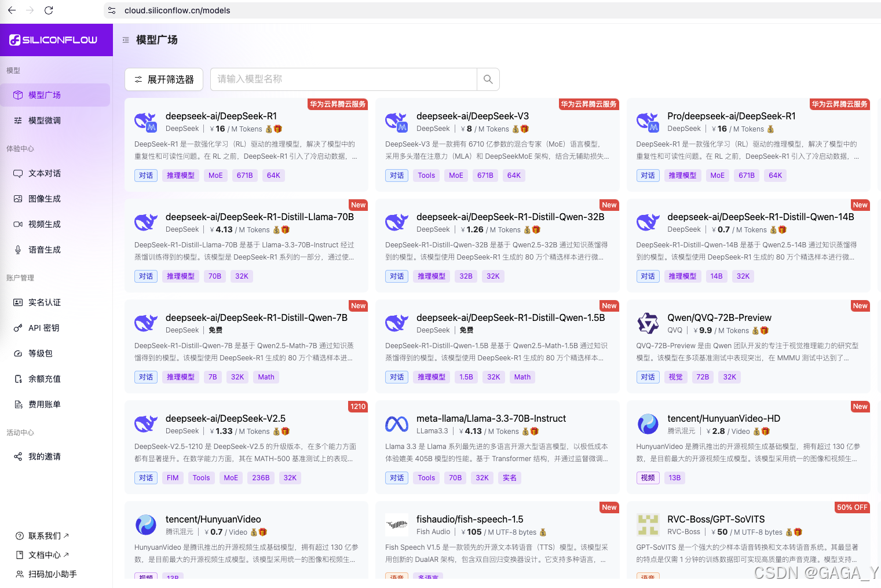The width and height of the screenshot is (881, 588).
Task: Toggle the sidebar collapse icon beside 模型广场 title
Action: tap(126, 40)
